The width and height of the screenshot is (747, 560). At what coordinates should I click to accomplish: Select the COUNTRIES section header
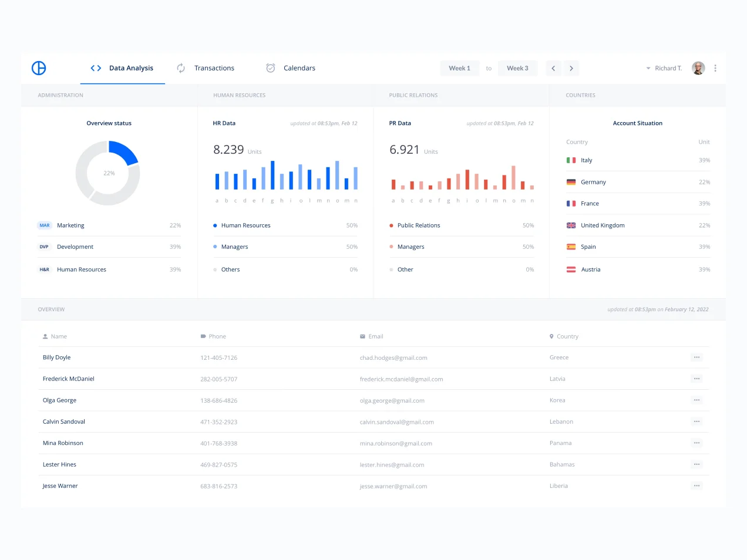coord(581,95)
